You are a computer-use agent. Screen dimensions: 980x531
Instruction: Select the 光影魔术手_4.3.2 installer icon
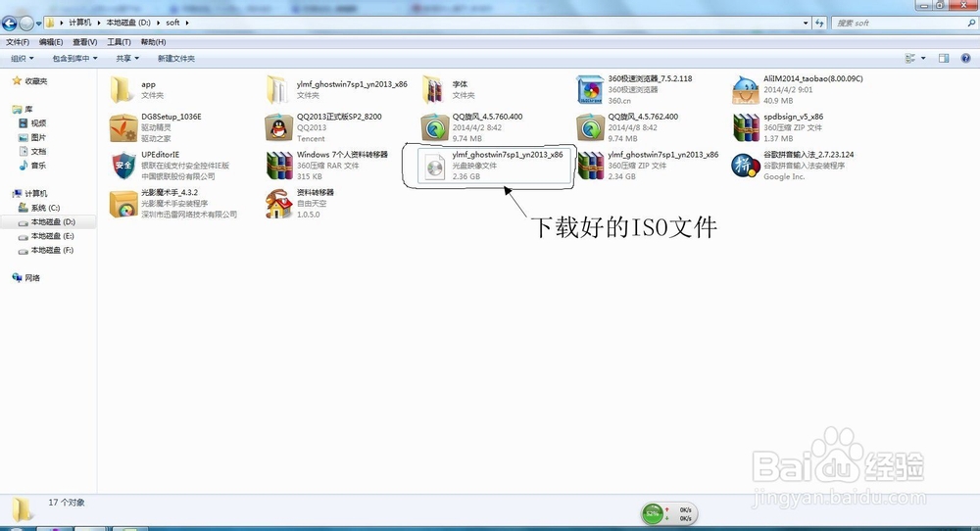click(x=123, y=205)
